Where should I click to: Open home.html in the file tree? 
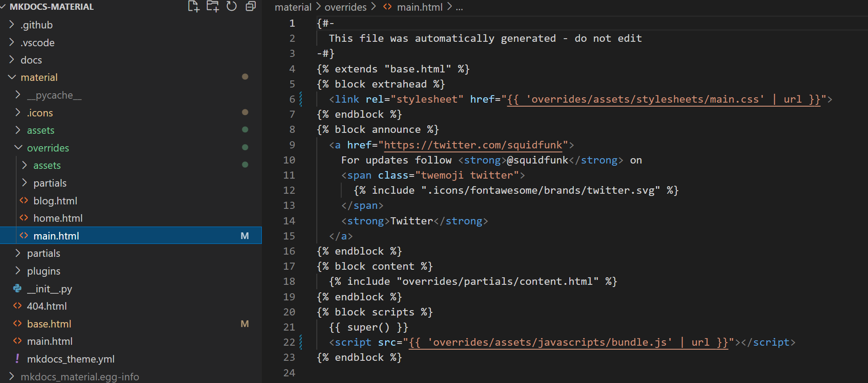(x=58, y=218)
